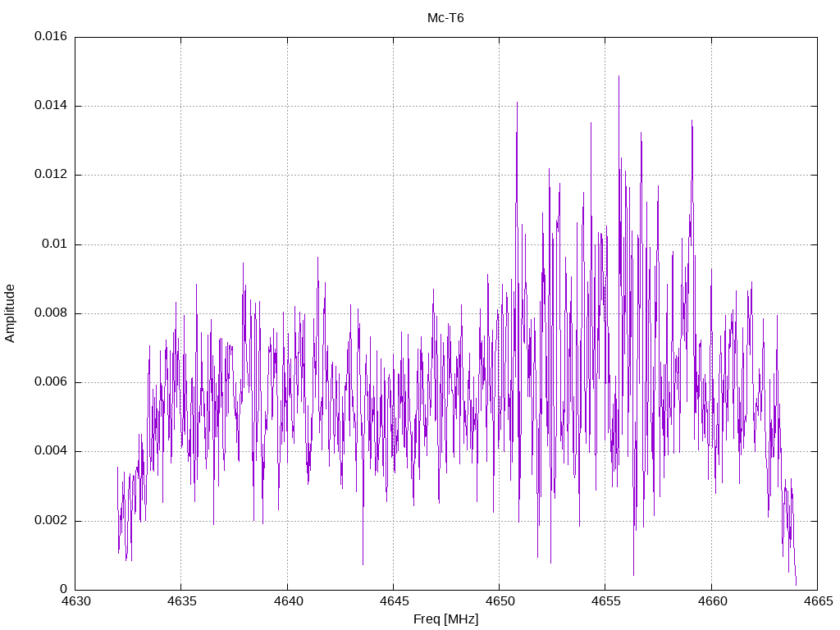Click x-axis tick label 4665
The image size is (840, 630).
[818, 601]
